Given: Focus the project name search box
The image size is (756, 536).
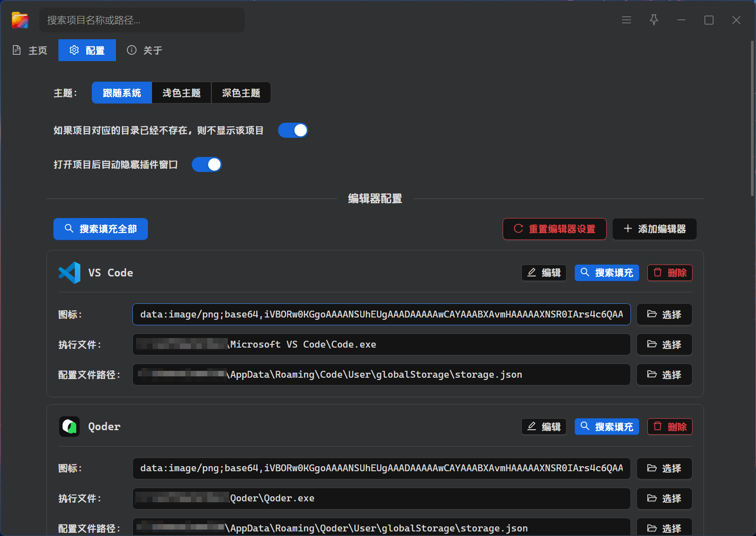Looking at the screenshot, I should [x=142, y=20].
